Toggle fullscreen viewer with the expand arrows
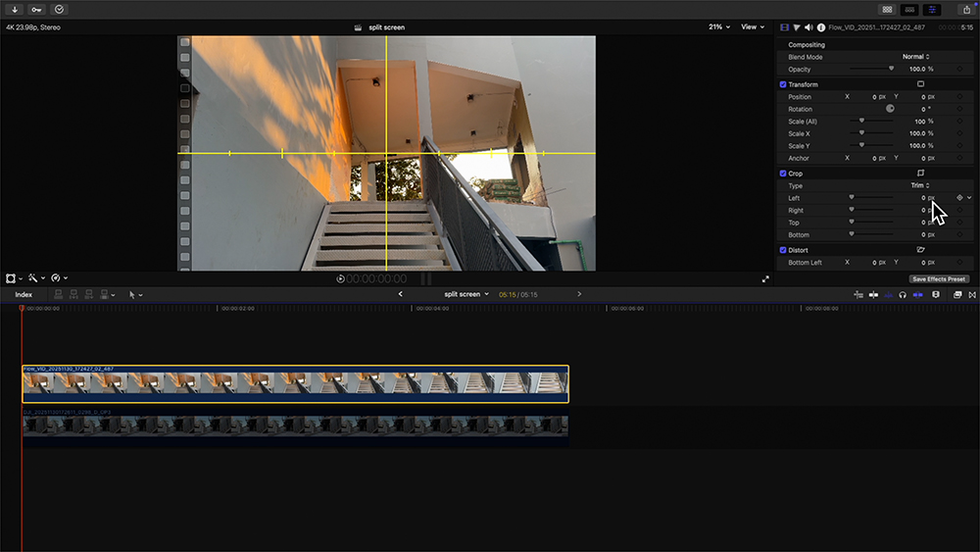The image size is (980, 552). 765,279
